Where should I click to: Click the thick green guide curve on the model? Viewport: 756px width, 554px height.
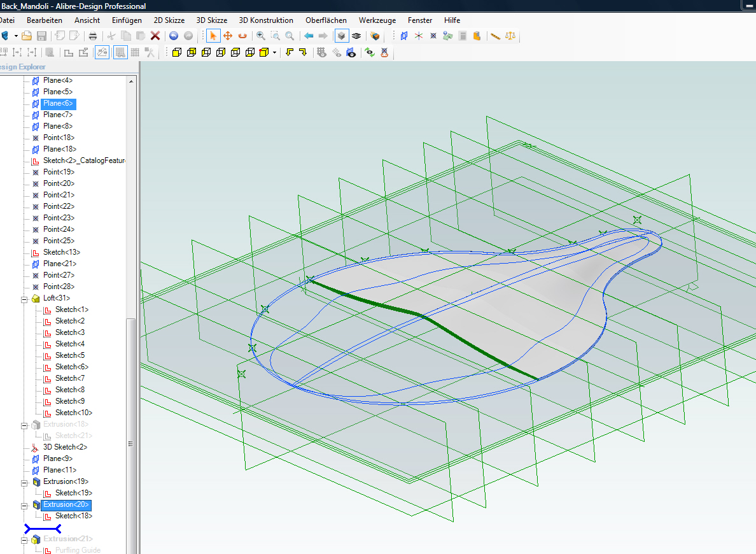(x=423, y=316)
